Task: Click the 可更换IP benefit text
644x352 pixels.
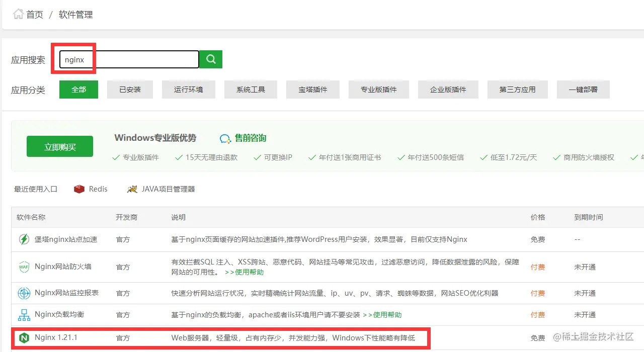Action: pyautogui.click(x=278, y=157)
